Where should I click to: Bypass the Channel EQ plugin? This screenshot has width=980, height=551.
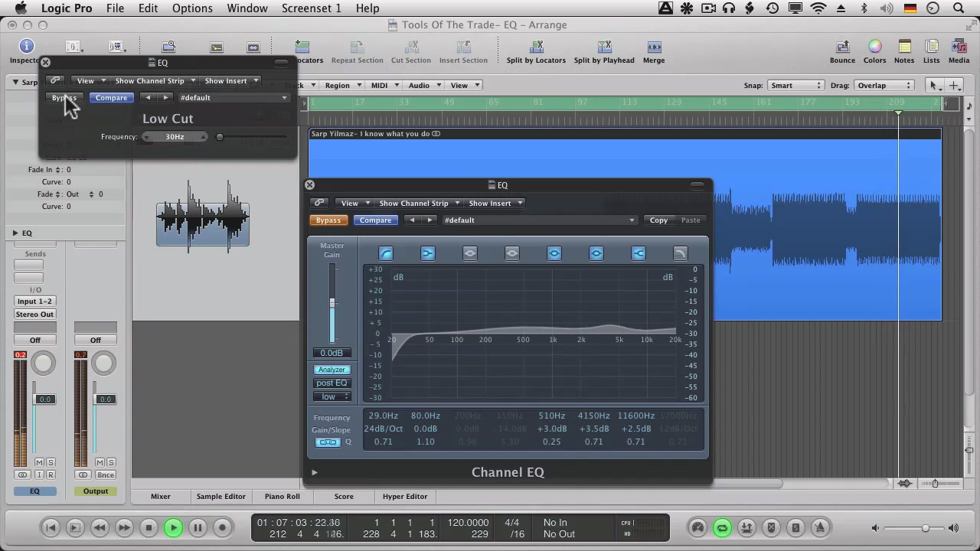328,220
